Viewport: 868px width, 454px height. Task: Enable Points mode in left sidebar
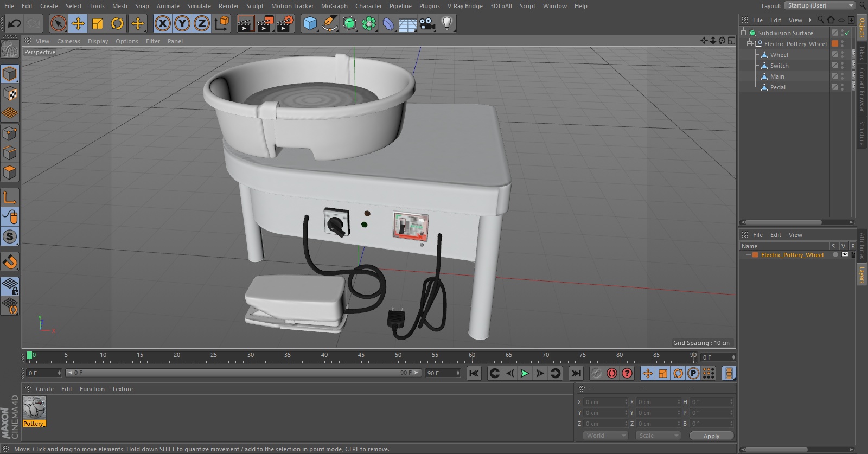coord(10,133)
